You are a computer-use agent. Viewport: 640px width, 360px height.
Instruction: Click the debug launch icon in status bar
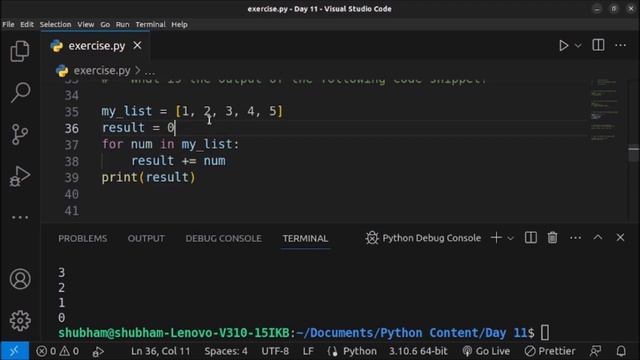98,351
